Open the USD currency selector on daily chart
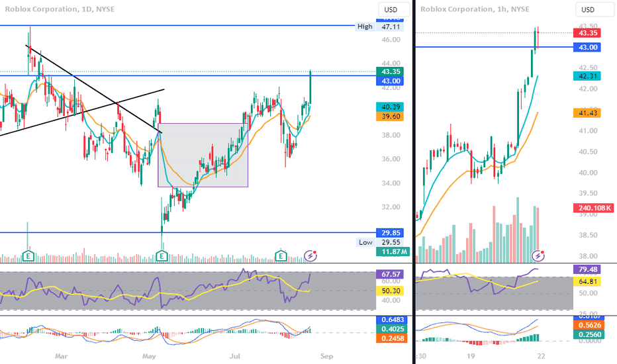The width and height of the screenshot is (617, 364). [x=393, y=9]
